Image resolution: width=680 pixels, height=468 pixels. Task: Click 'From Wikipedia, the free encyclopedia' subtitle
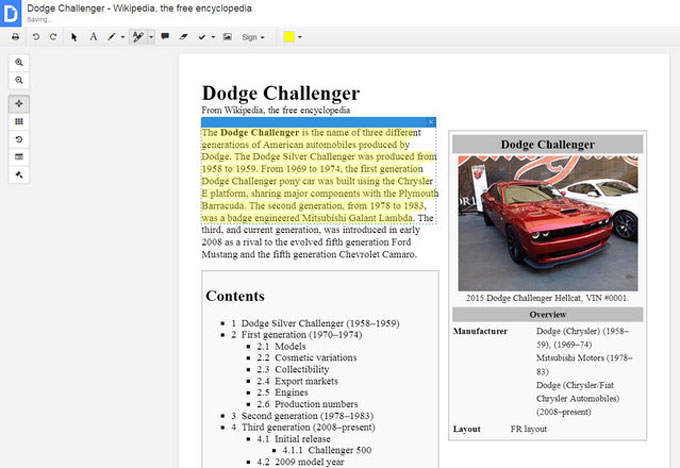click(276, 110)
